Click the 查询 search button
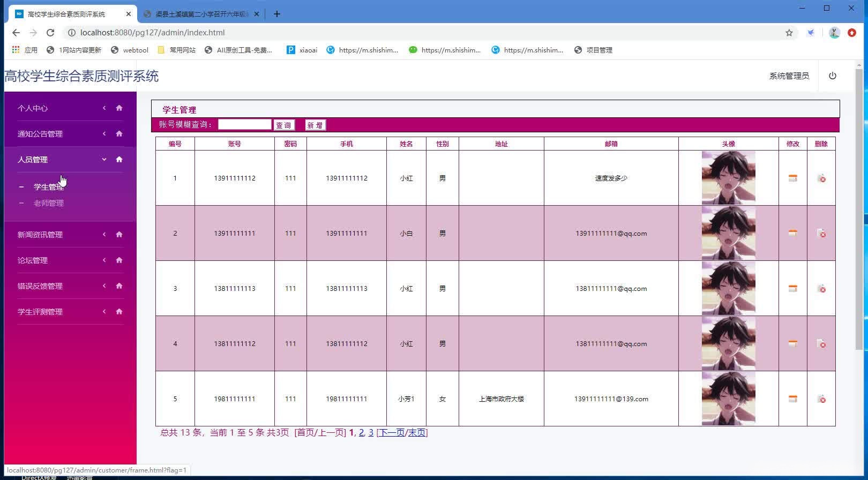Viewport: 868px width, 480px height. coord(284,125)
